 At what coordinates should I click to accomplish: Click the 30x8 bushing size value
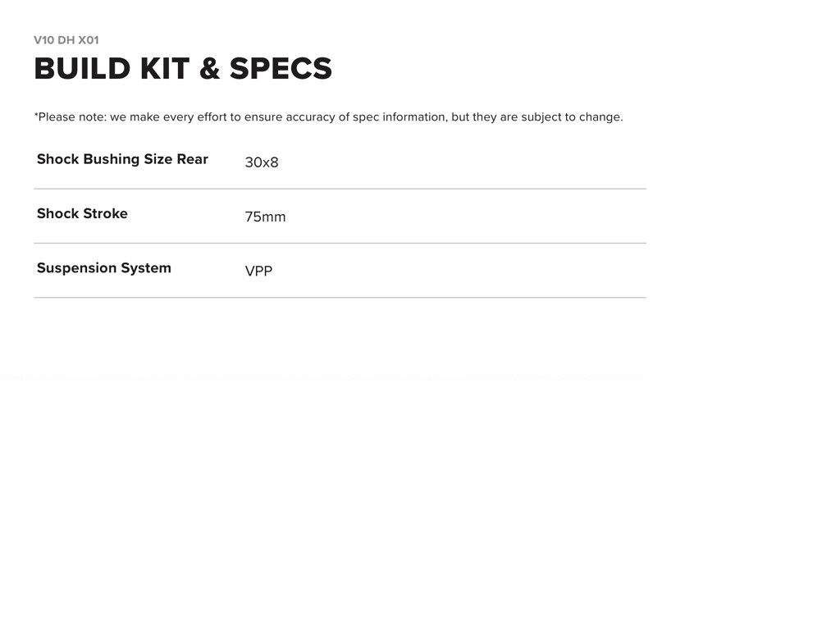tap(262, 162)
